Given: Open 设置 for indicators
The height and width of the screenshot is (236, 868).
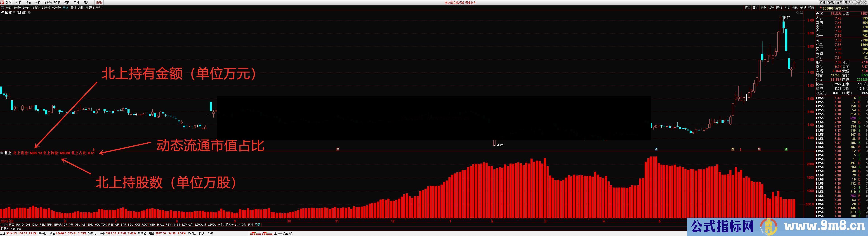Looking at the screenshot, I should pos(258,224).
